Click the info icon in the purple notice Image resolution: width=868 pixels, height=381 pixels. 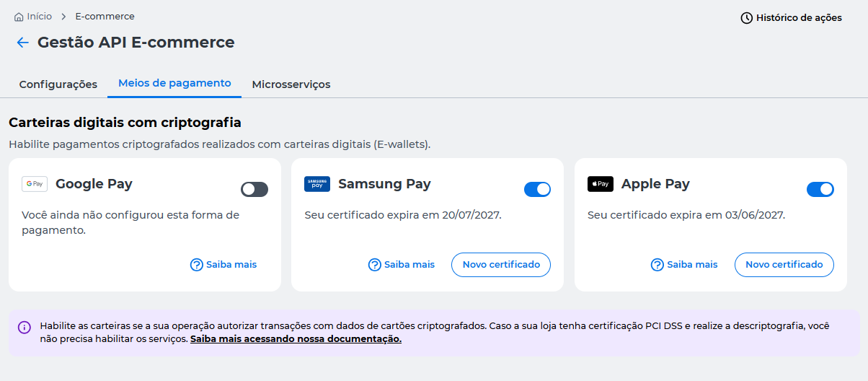tap(25, 328)
